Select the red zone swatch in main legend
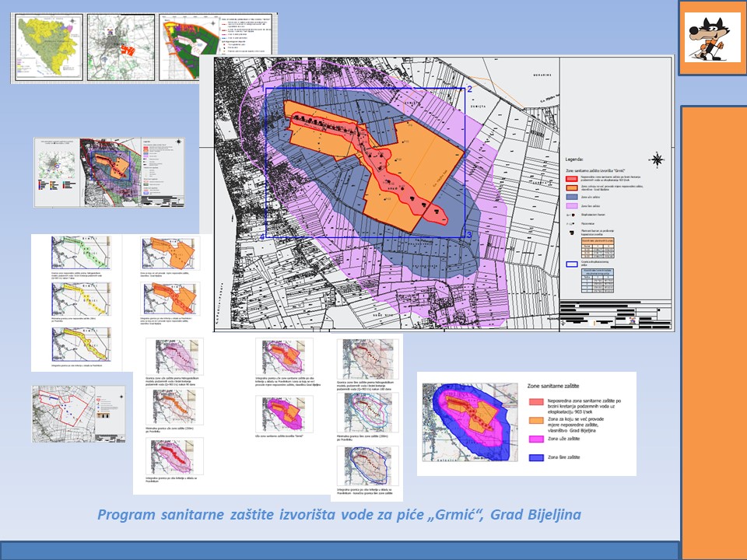The width and height of the screenshot is (747, 560). pyautogui.click(x=572, y=178)
